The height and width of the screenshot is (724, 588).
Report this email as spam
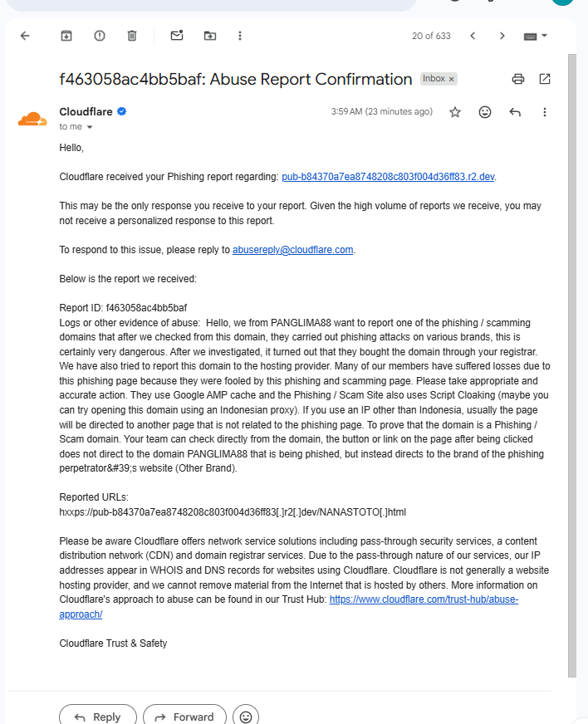[100, 36]
